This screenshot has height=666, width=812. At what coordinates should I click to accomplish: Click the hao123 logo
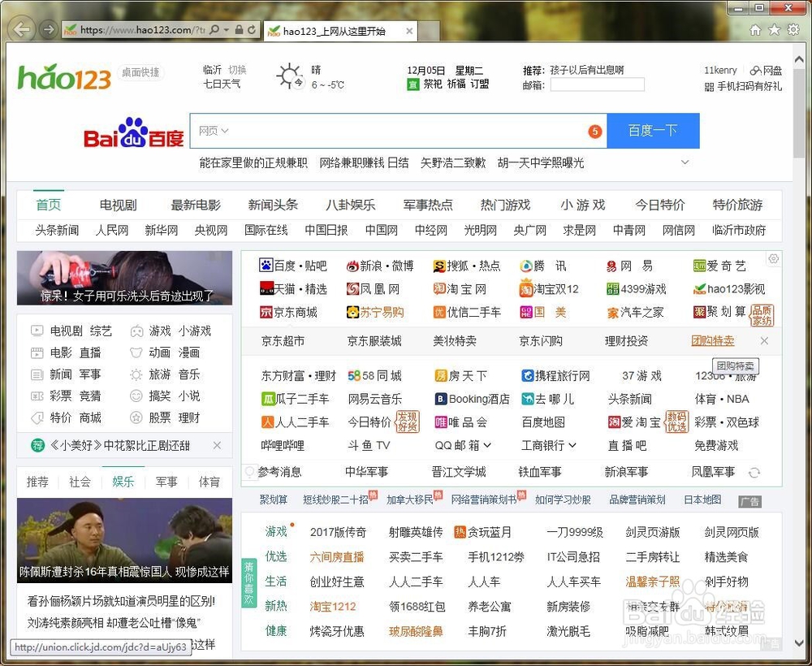tap(64, 77)
